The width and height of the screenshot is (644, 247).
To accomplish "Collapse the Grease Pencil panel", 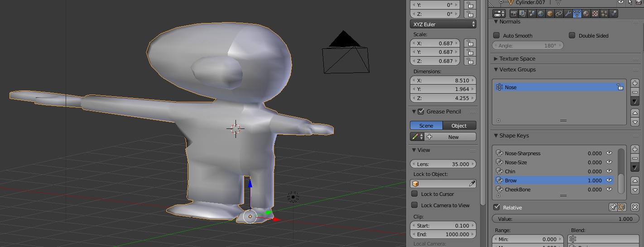I will tap(414, 111).
